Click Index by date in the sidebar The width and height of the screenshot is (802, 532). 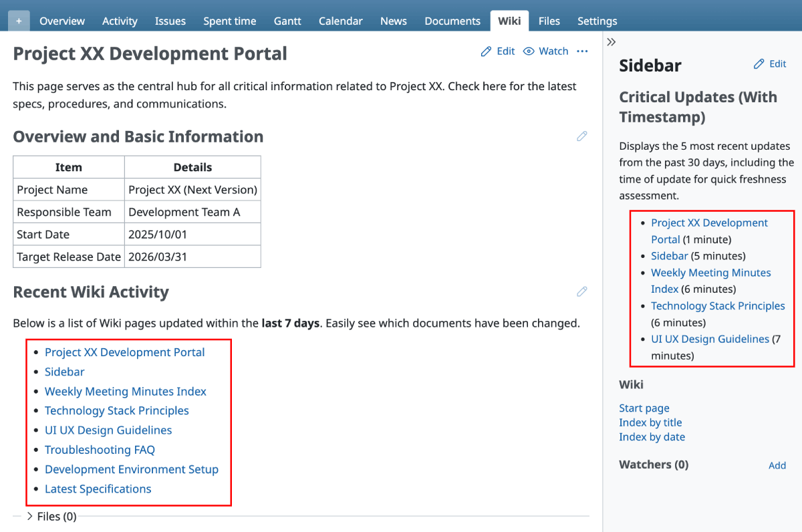click(x=652, y=436)
